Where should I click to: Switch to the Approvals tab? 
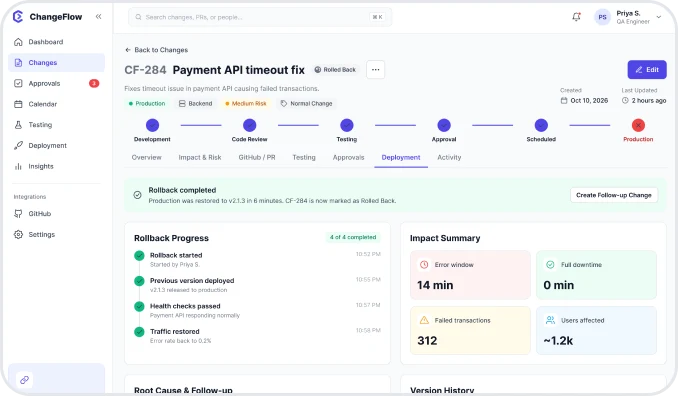pos(349,158)
